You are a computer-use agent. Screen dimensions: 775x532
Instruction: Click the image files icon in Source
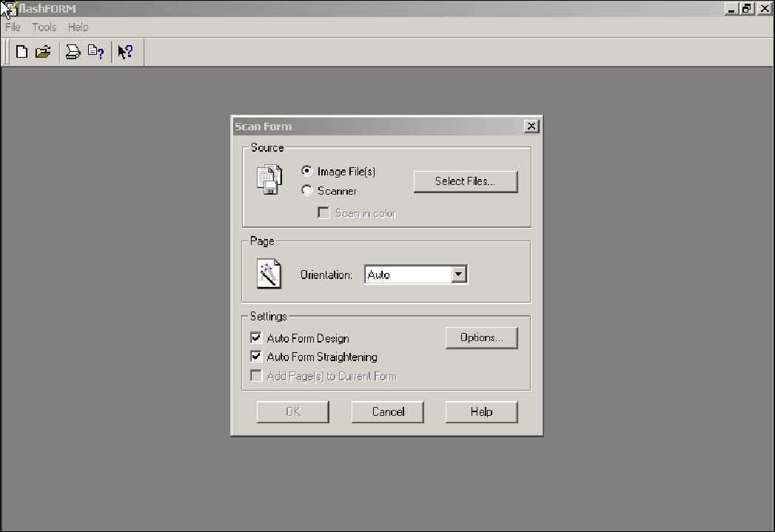269,180
